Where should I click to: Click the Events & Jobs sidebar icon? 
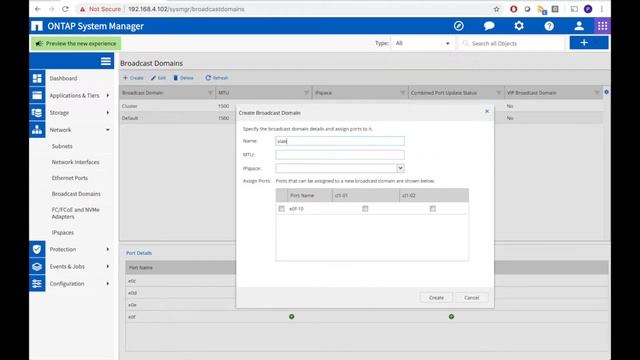(x=37, y=266)
